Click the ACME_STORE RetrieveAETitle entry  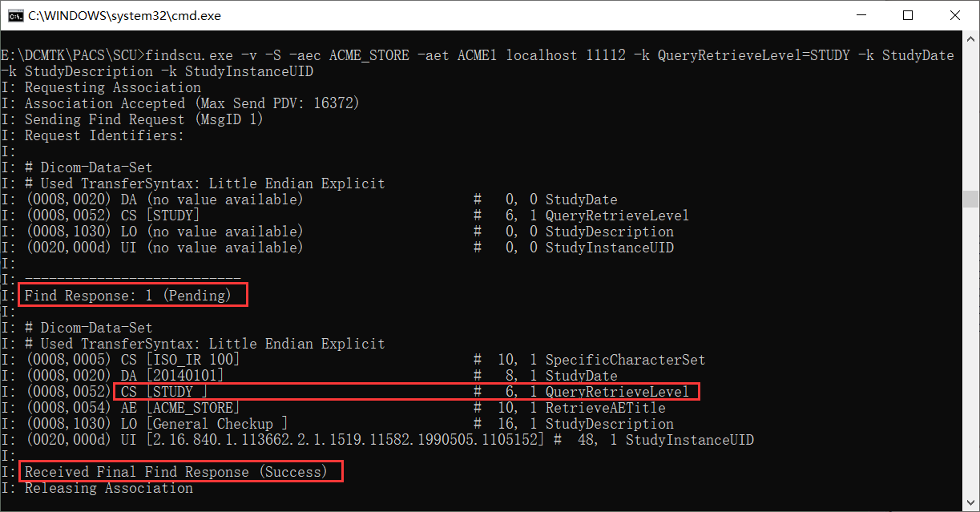tap(192, 407)
